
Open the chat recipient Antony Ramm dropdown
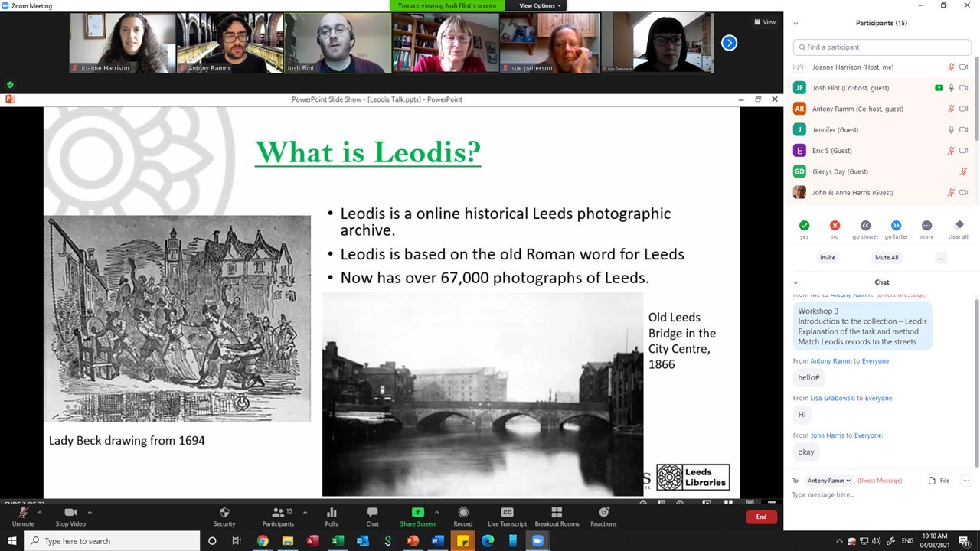coord(828,481)
